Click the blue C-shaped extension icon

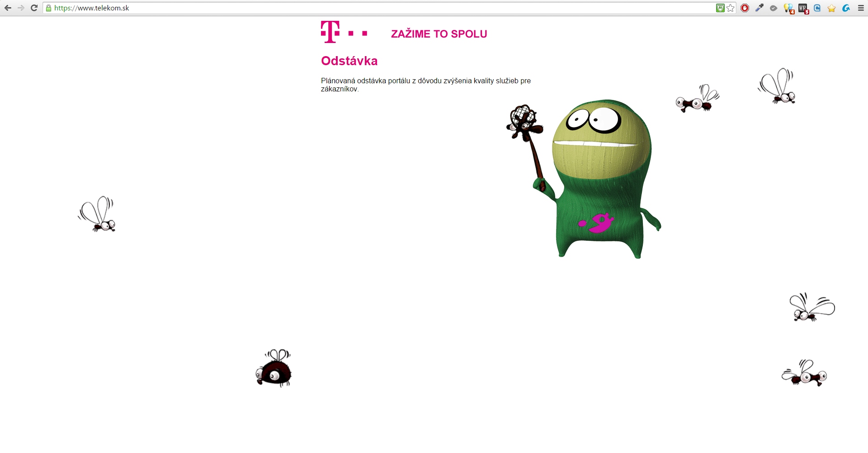tap(817, 8)
